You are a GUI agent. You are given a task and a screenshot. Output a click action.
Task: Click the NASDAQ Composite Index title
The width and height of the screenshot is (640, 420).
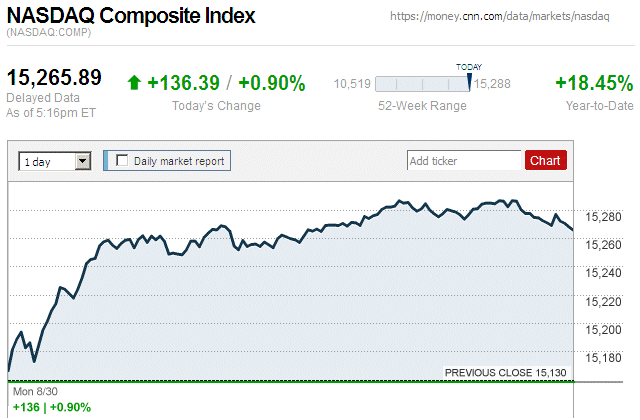(x=131, y=17)
